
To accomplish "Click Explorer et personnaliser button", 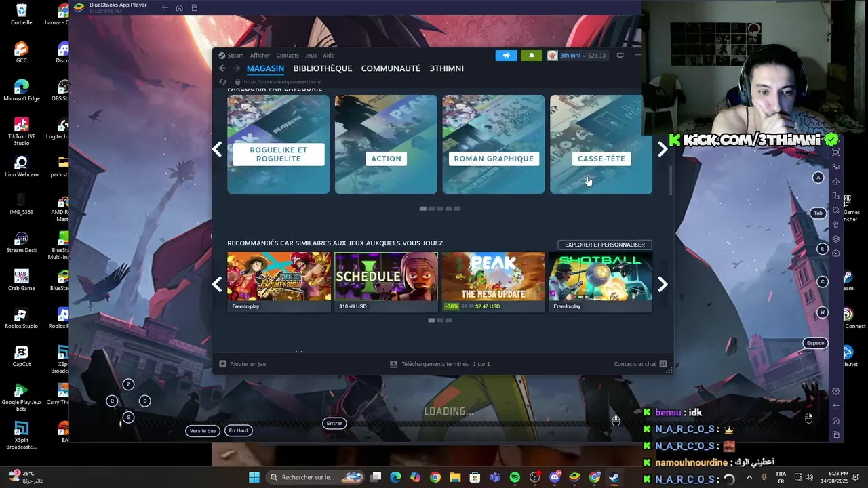I will [x=605, y=245].
